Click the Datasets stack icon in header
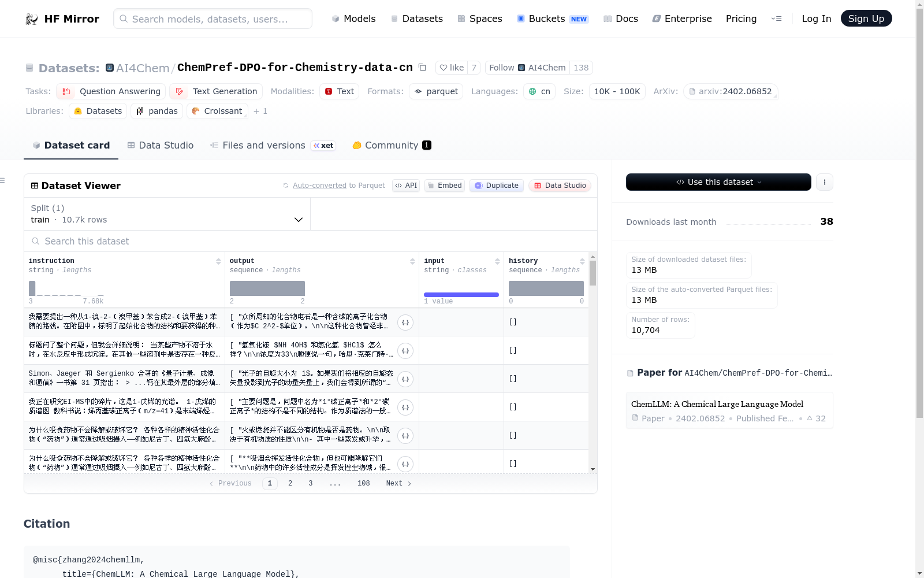 [29, 68]
